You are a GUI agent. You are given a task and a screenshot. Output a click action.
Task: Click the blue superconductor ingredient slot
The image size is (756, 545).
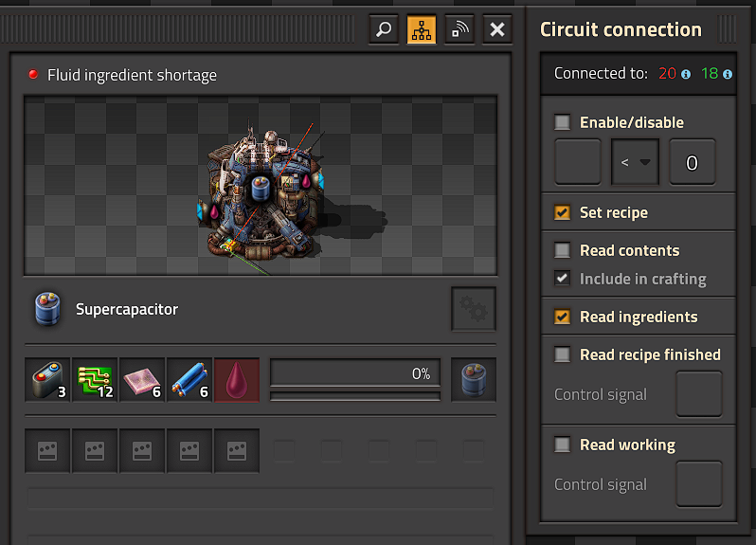coord(189,380)
